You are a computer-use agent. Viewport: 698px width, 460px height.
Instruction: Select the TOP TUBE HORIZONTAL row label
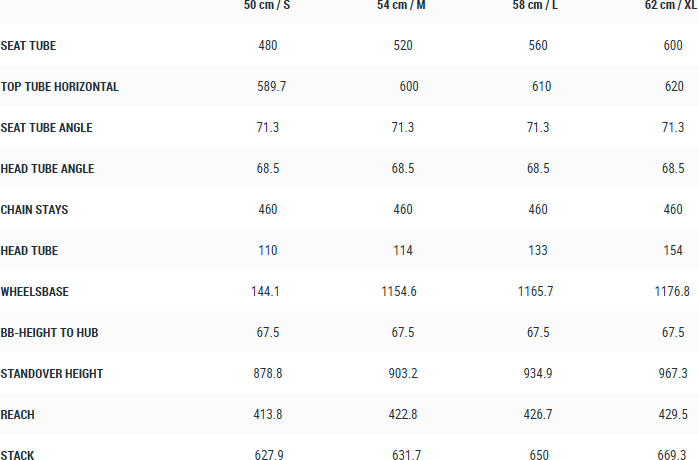pyautogui.click(x=60, y=87)
